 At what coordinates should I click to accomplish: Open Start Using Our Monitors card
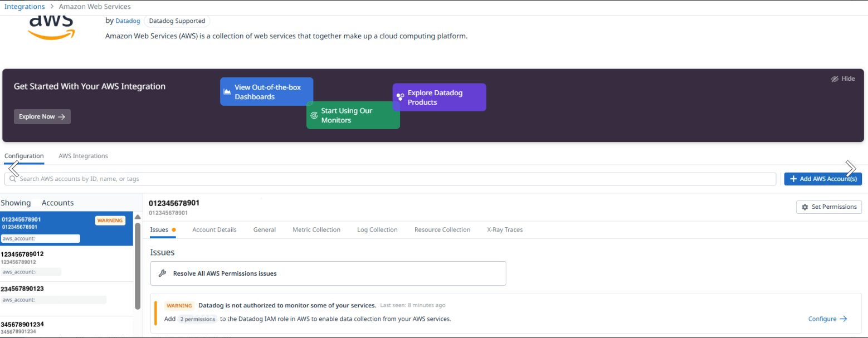(x=353, y=115)
